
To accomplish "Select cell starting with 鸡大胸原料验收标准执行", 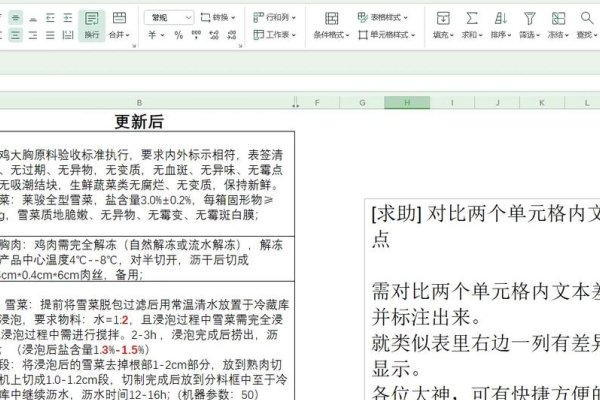I will tap(147, 184).
